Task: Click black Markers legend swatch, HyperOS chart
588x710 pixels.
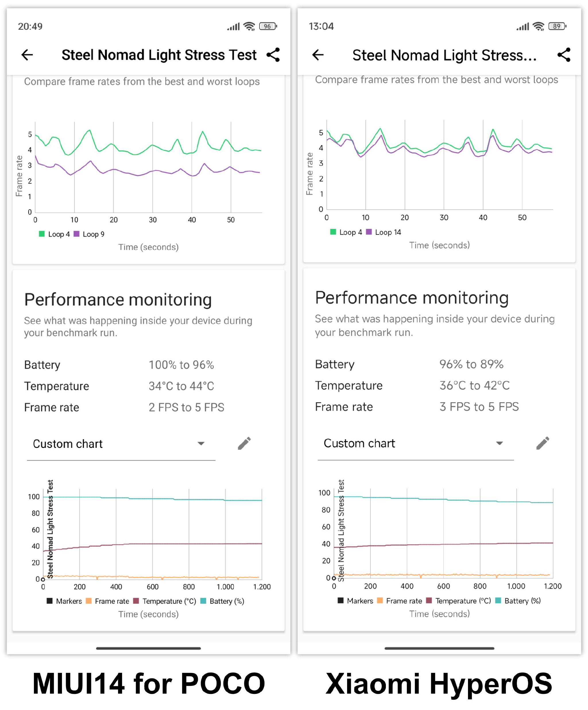Action: [x=341, y=600]
